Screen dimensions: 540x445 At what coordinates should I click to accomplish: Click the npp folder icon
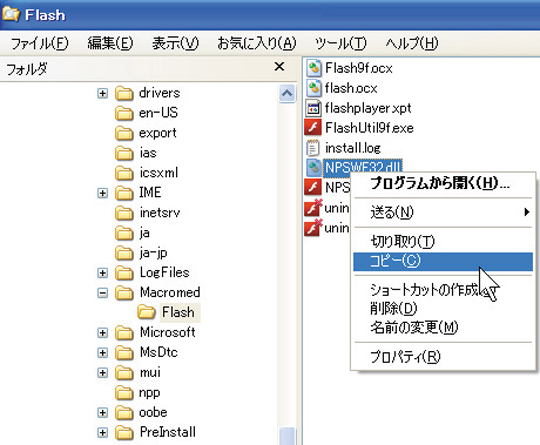(x=124, y=393)
